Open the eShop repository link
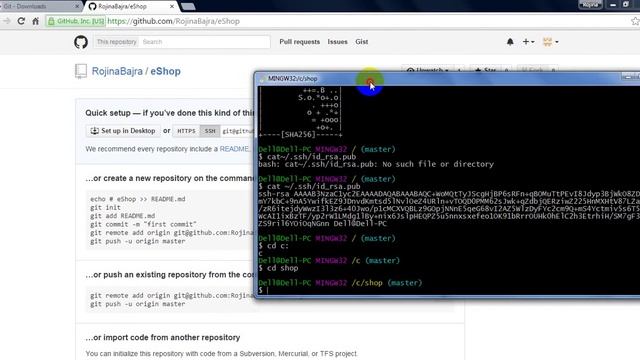Screen dimensions: 640x360 tap(165, 71)
